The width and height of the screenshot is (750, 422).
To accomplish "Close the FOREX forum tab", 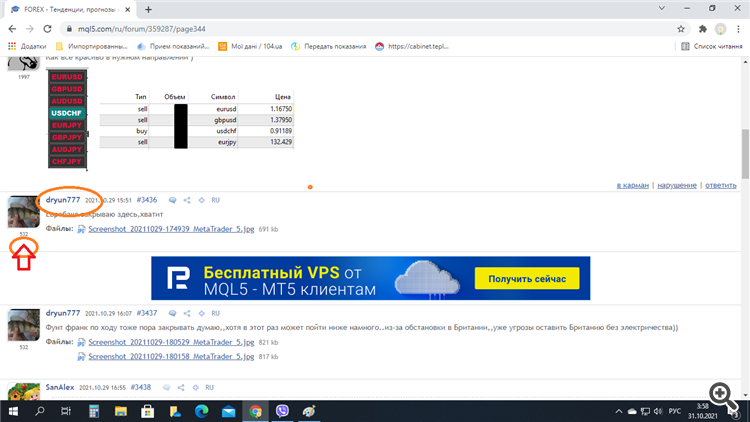I will (127, 10).
